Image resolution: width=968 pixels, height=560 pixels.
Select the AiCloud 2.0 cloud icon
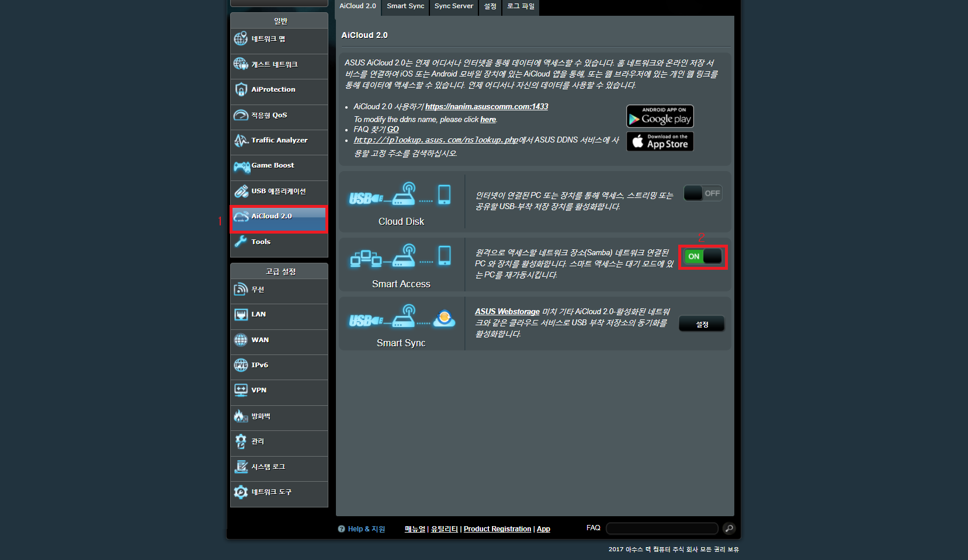point(241,217)
